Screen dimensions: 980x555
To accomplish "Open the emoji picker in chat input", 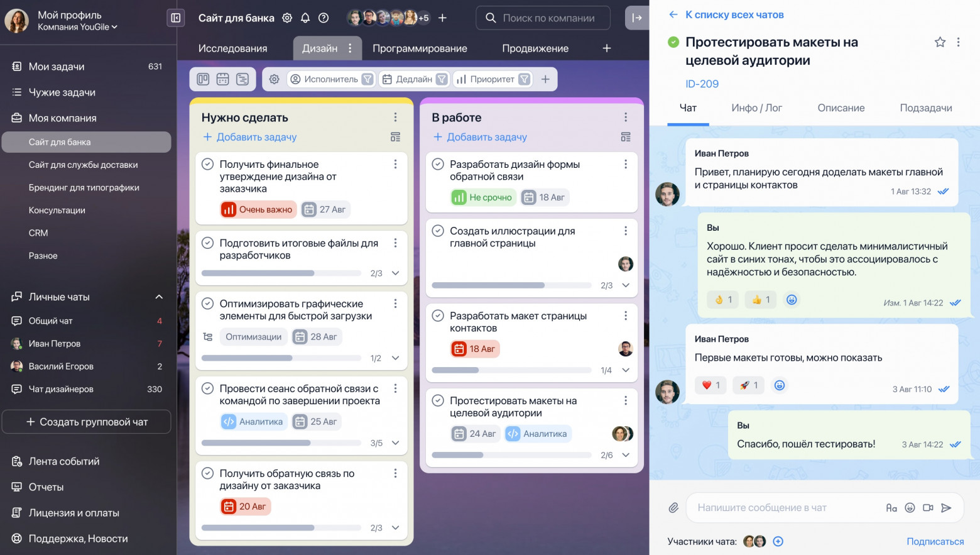I will 910,507.
